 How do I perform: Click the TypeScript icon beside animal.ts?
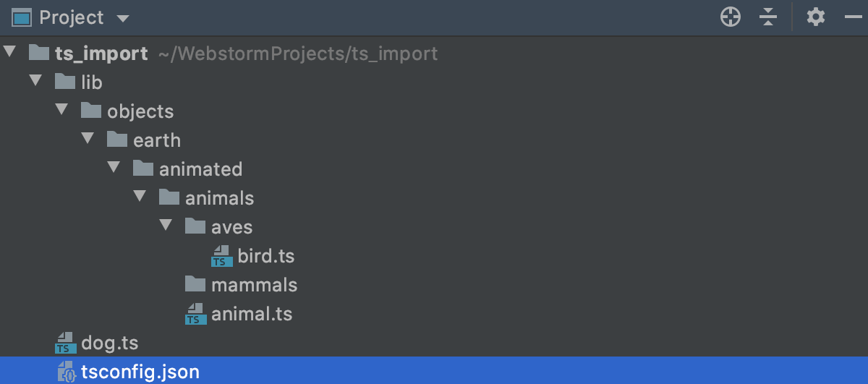195,314
